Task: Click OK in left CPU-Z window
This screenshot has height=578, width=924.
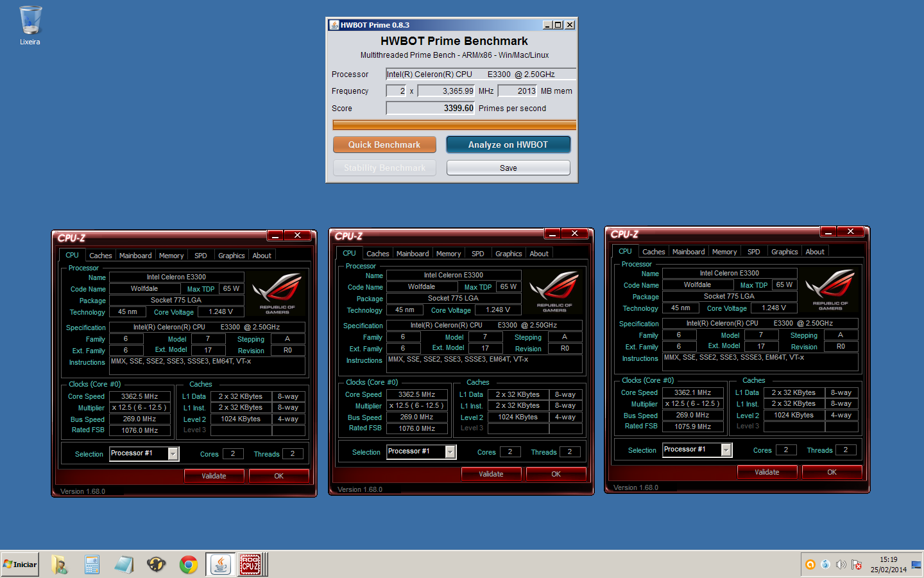Action: pos(278,476)
